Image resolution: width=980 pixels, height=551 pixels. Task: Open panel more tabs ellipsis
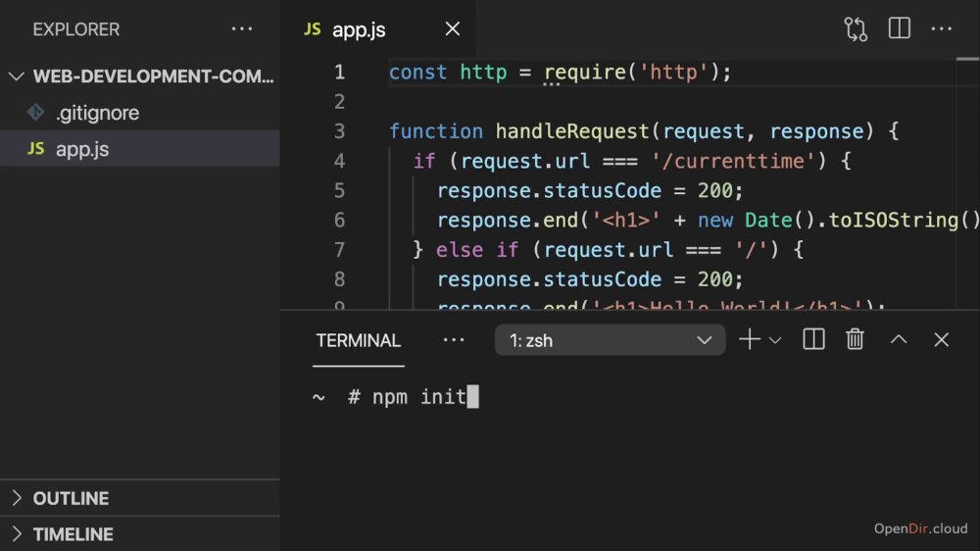click(454, 340)
